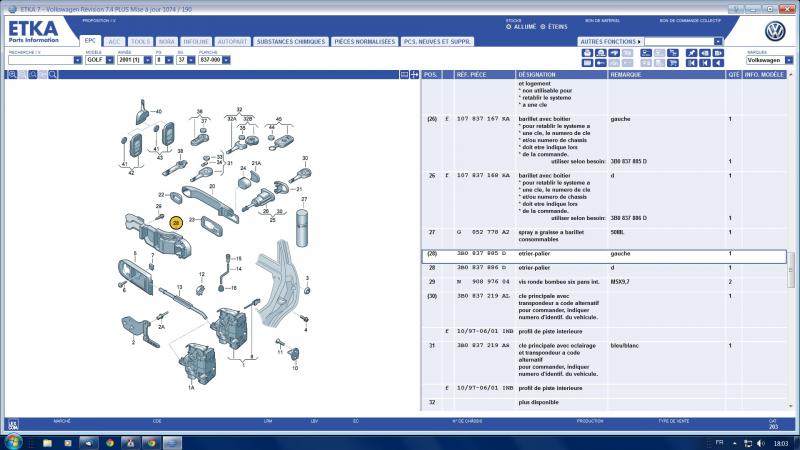Open dropdown right of Autres Fonctions
The height and width of the screenshot is (450, 800).
coord(718,41)
